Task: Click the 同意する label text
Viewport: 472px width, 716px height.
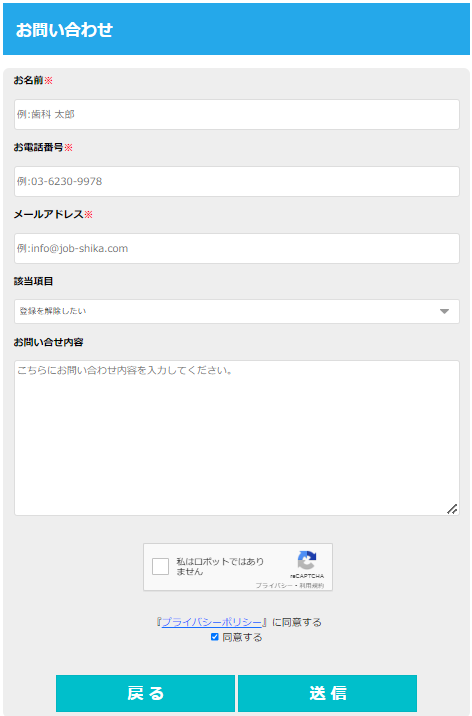Action: tap(242, 637)
